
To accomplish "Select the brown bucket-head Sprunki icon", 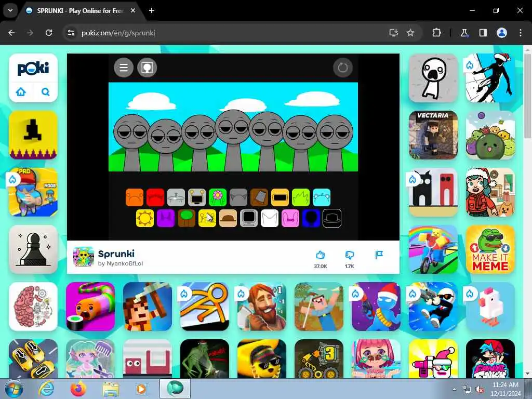I will point(259,197).
